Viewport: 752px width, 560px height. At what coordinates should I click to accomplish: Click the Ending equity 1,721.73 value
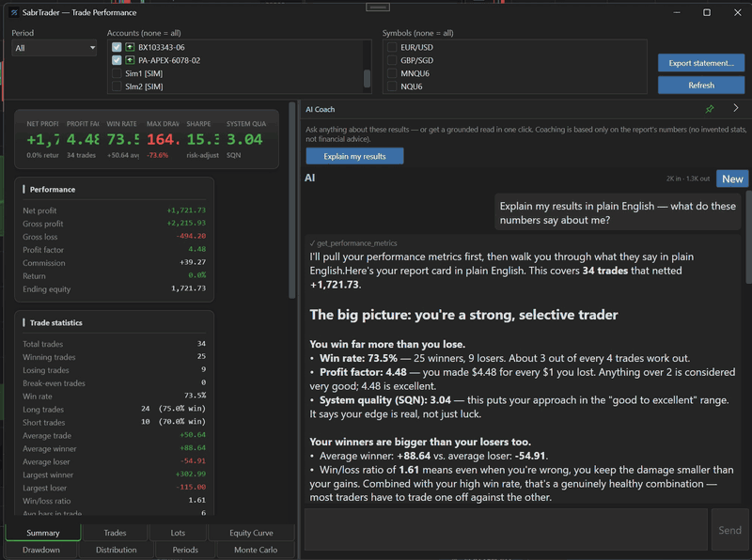(x=189, y=288)
